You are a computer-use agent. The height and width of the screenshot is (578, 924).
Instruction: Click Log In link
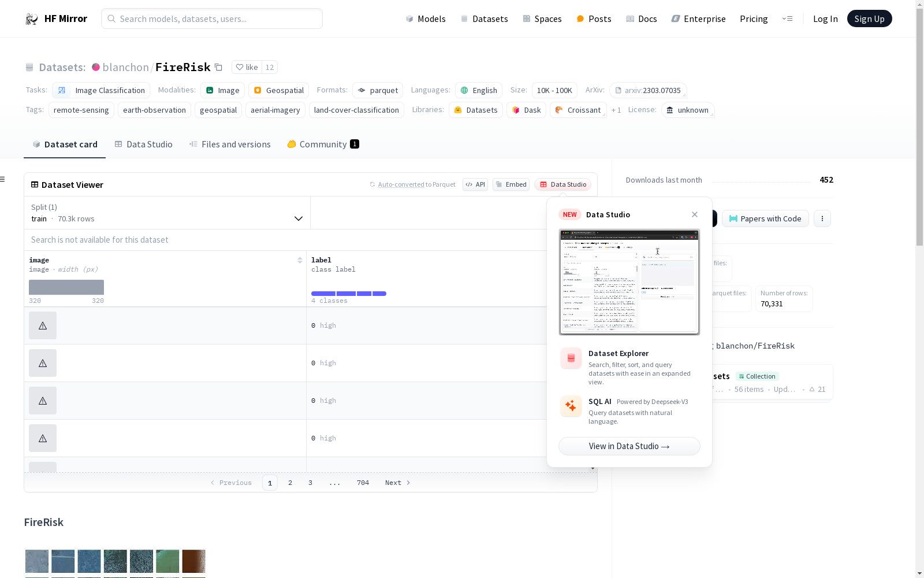[825, 19]
